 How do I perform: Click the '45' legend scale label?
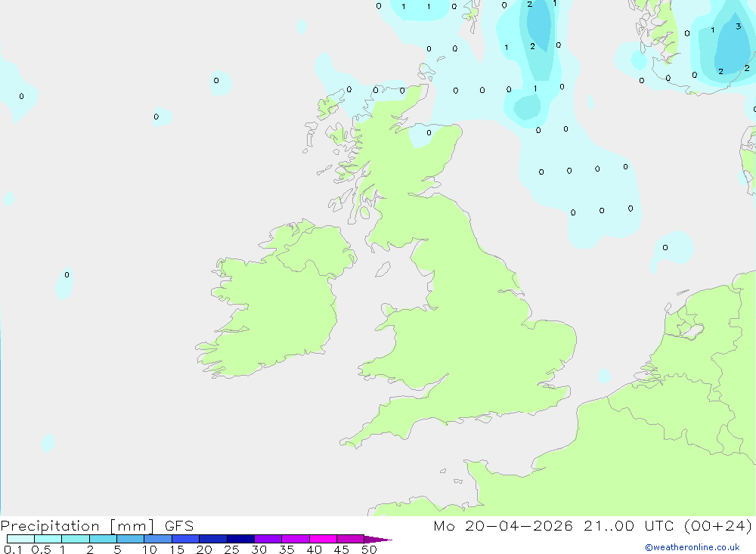click(x=342, y=549)
